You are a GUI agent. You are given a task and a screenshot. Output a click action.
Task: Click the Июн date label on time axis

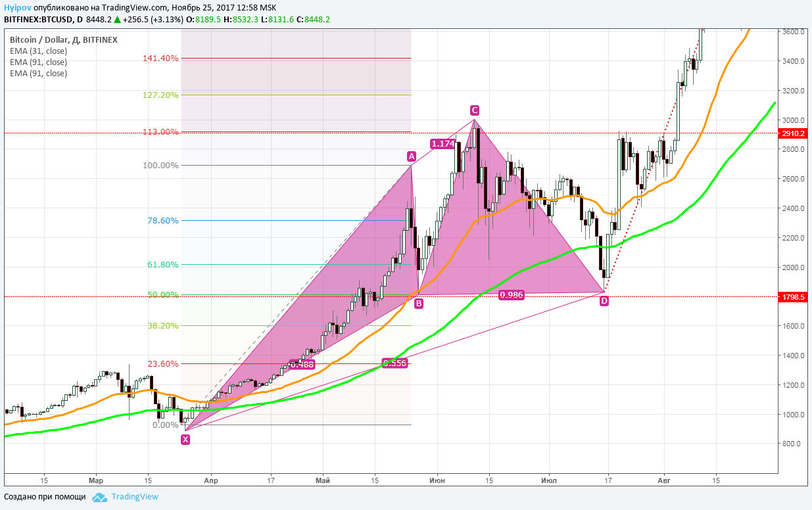(x=437, y=480)
